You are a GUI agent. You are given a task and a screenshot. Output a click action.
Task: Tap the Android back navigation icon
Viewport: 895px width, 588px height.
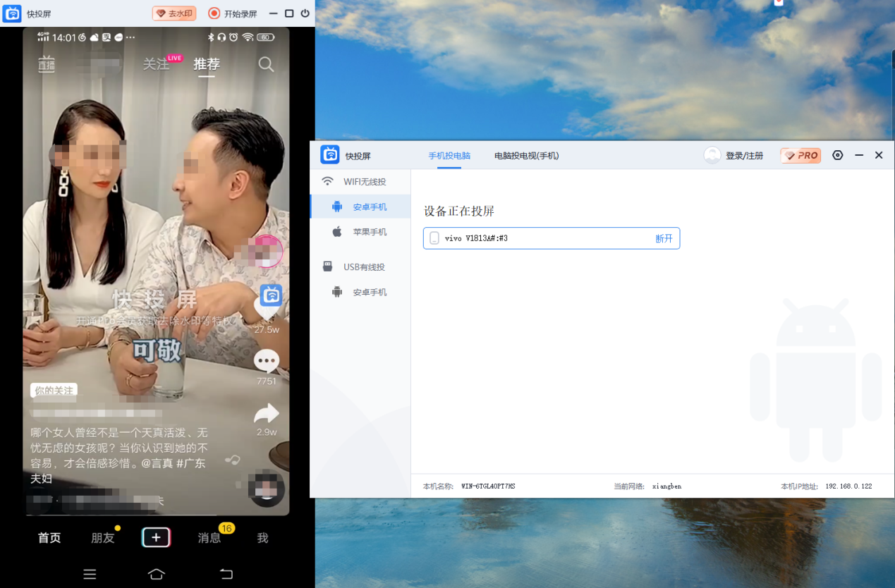click(x=226, y=574)
